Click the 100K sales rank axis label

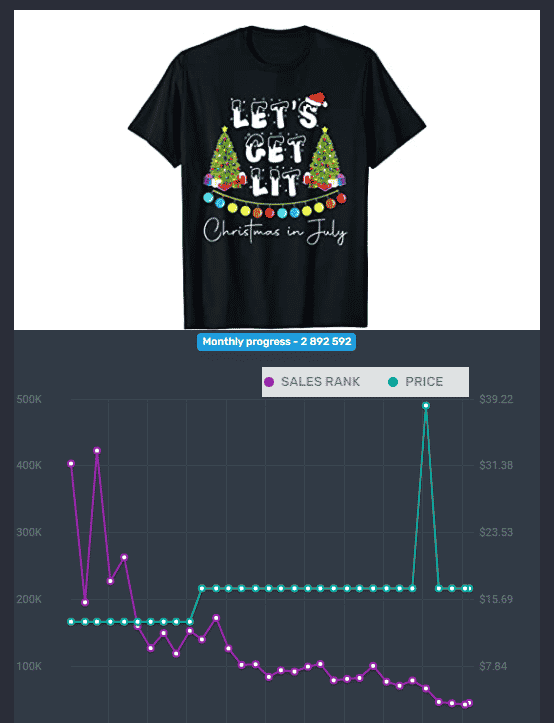pos(29,666)
